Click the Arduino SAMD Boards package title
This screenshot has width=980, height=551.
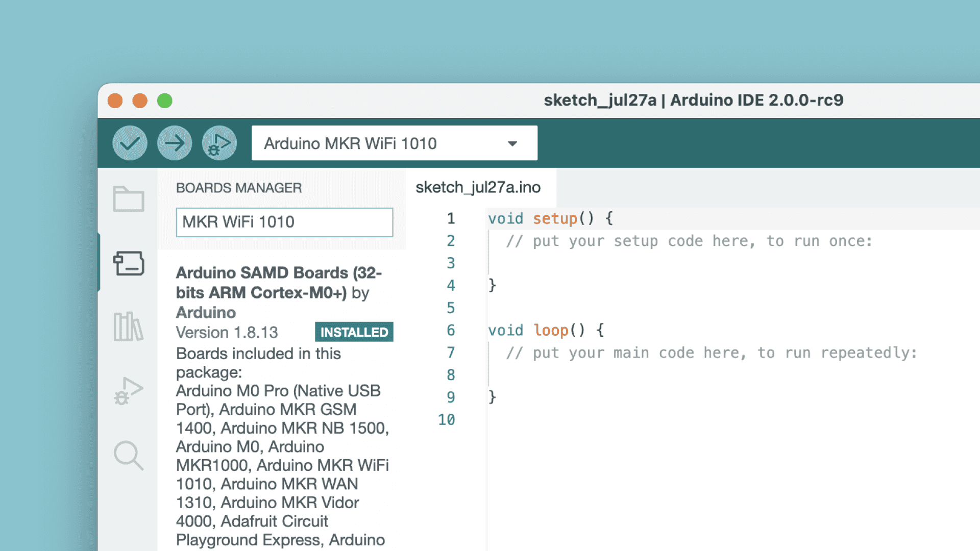(279, 292)
